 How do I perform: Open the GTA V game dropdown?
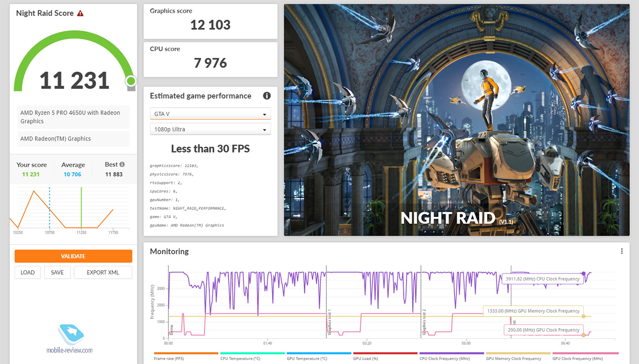(x=210, y=114)
